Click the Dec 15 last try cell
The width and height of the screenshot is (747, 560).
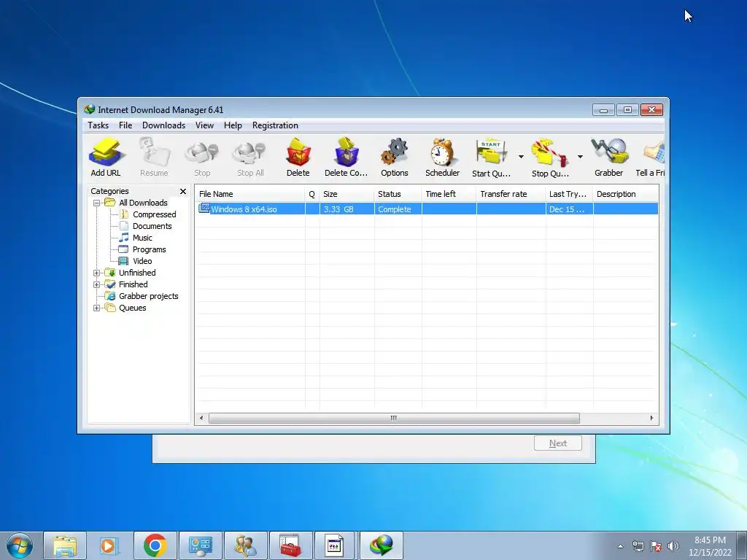(569, 209)
